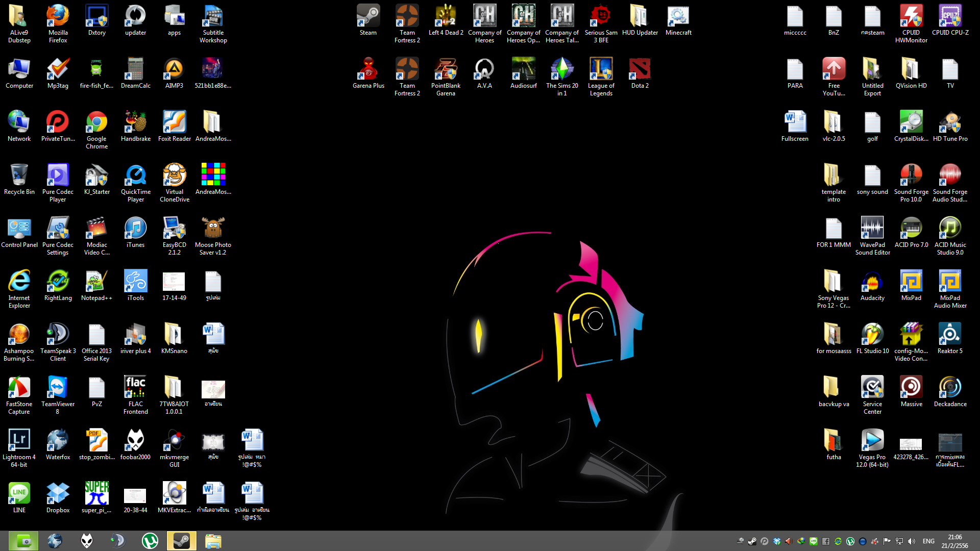This screenshot has height=551, width=980.
Task: Open Audacity from the desktop
Action: [872, 284]
